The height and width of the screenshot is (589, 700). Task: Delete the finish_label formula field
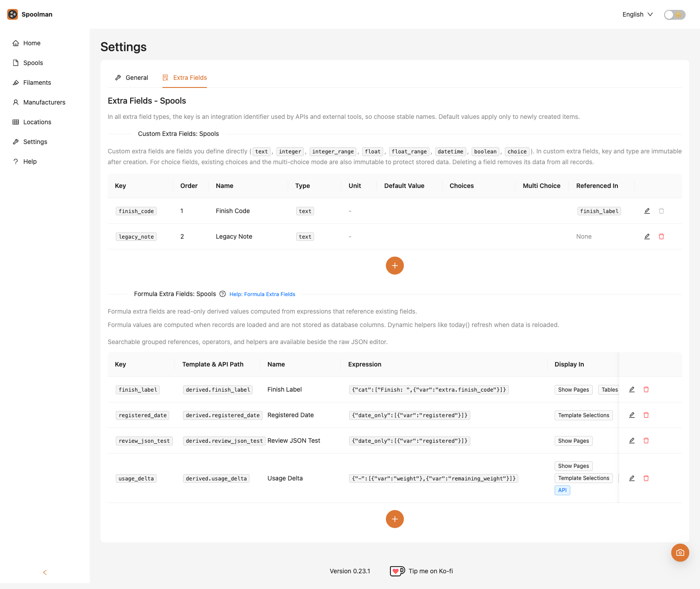(x=646, y=389)
